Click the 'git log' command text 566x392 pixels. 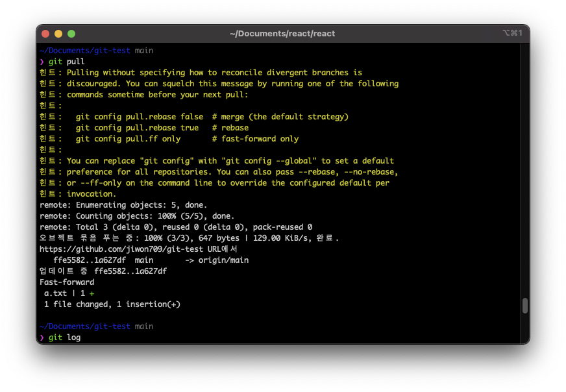tap(65, 337)
